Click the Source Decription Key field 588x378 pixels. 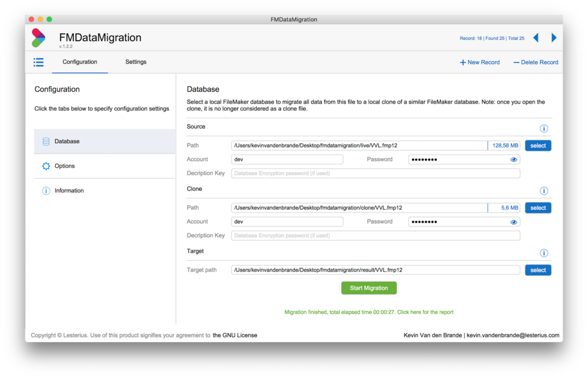click(x=375, y=173)
